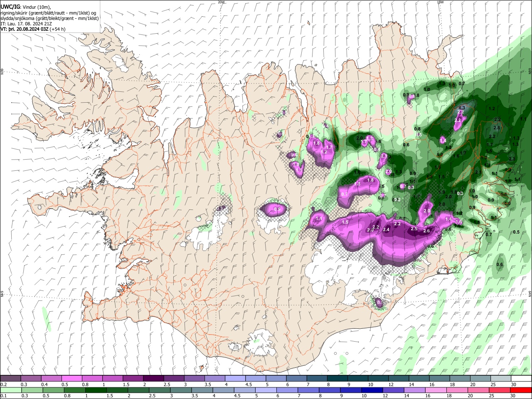Click the '2.5' value on the purple snow area
This screenshot has width=532, height=399.
point(414,229)
